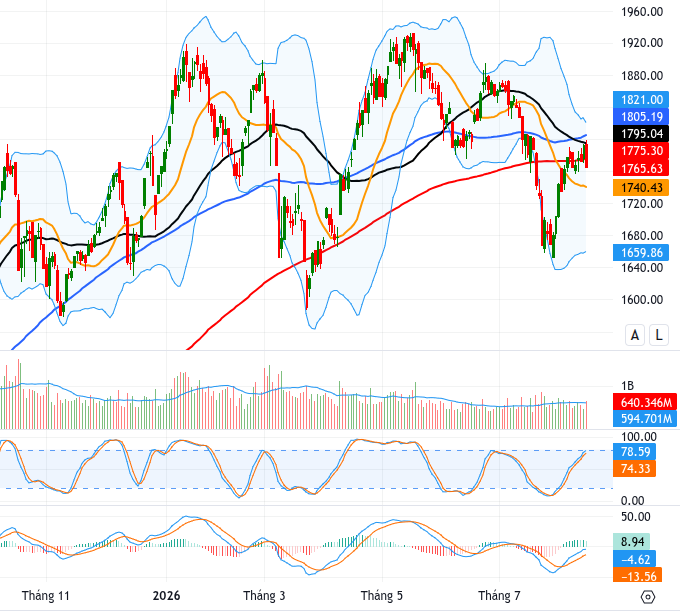Click the Tháng 3 time axis label
The width and height of the screenshot is (680, 612).
pyautogui.click(x=264, y=596)
